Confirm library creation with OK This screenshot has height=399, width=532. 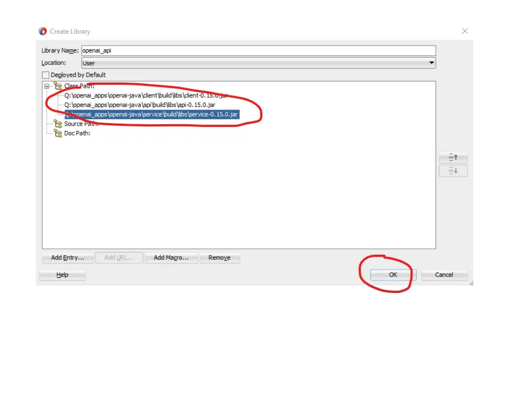[x=393, y=275]
